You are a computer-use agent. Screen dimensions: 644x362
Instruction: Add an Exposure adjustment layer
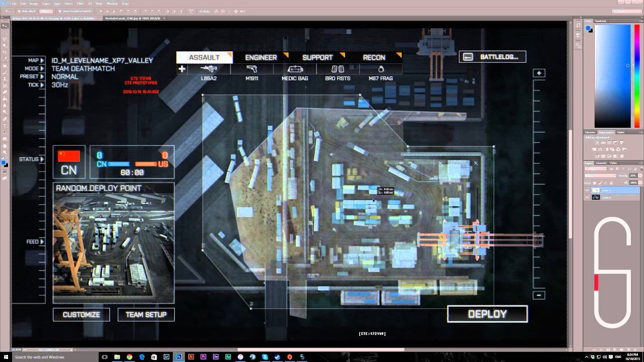pos(615,142)
